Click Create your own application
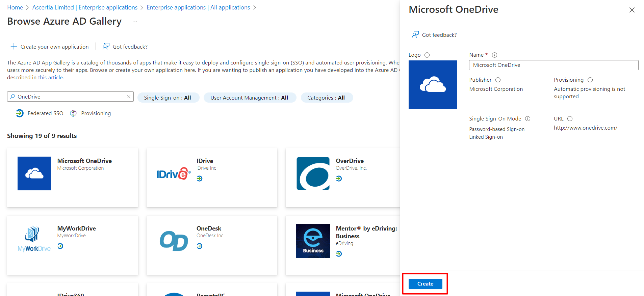 (50, 47)
